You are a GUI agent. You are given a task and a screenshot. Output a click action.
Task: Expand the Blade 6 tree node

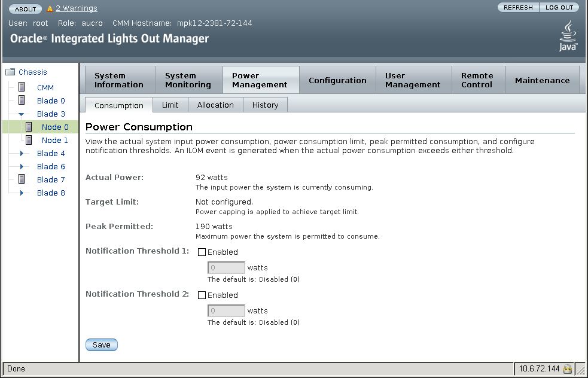[22, 166]
